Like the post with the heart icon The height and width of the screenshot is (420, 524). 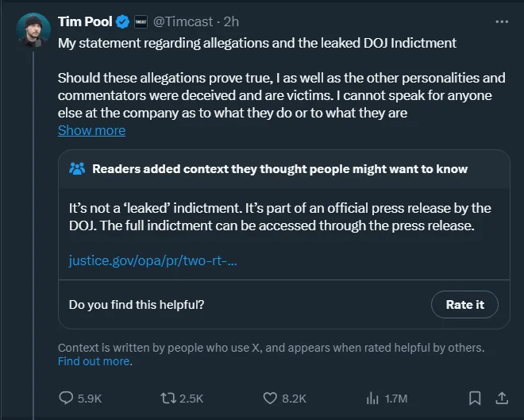[x=270, y=398]
